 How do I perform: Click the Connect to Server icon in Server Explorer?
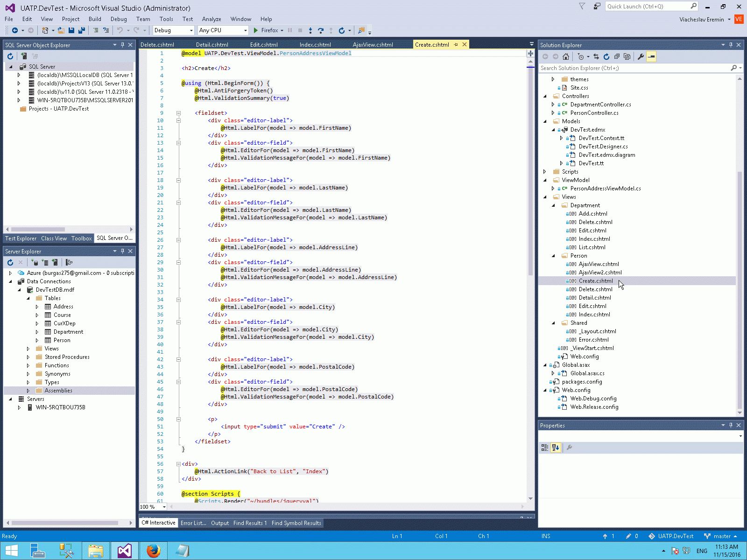(45, 262)
